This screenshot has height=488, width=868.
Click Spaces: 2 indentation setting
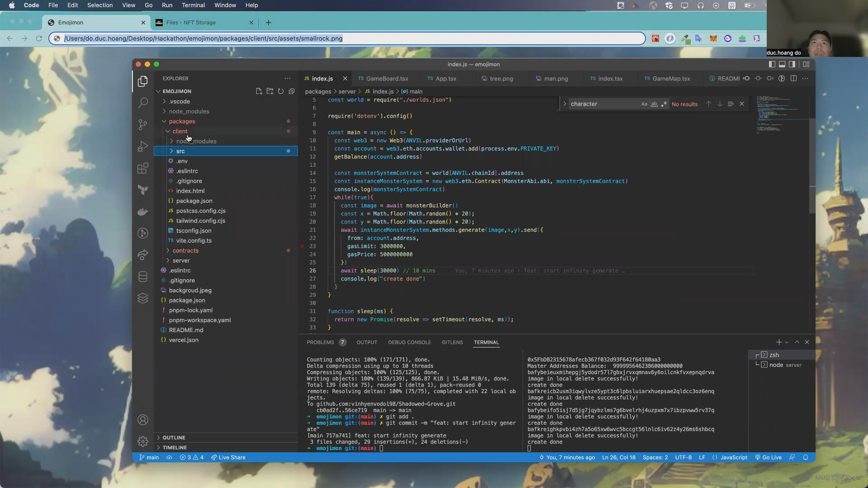655,457
